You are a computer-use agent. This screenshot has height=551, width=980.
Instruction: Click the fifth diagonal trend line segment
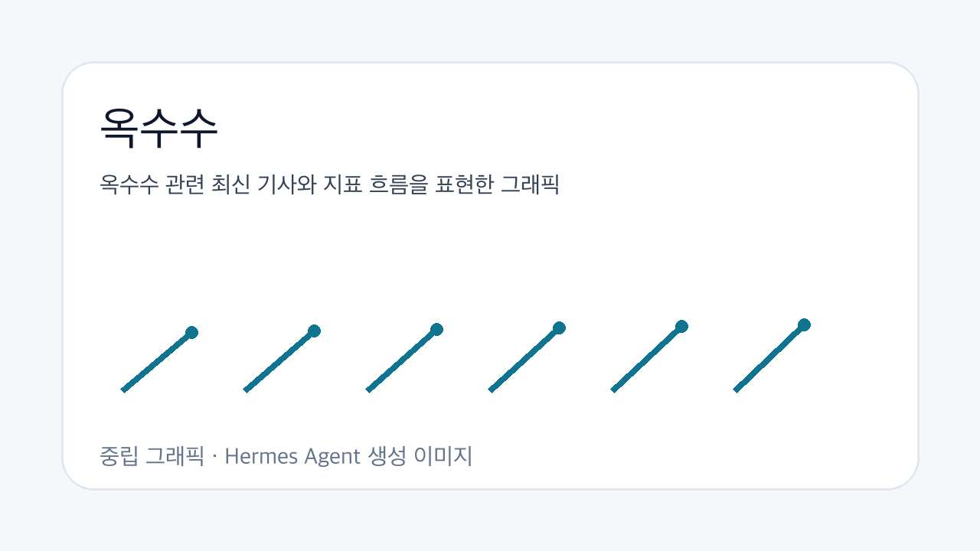tap(647, 358)
